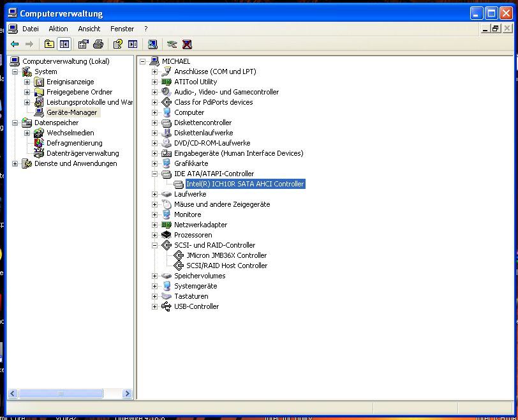Click the Datenträgerverwaltung icon

pyautogui.click(x=39, y=153)
